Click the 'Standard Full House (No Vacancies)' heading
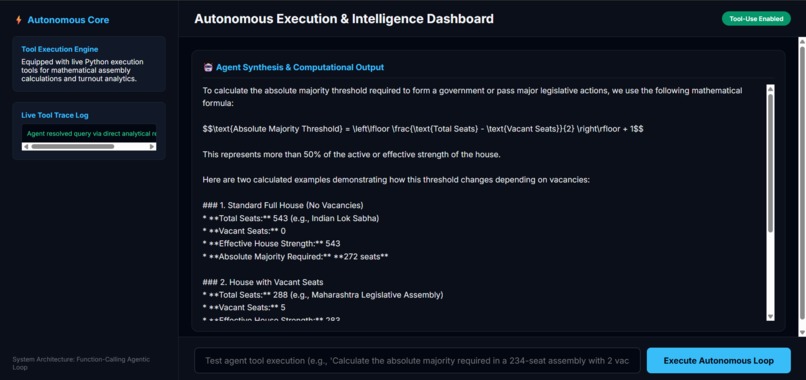Viewport: 806px width, 380px height. (x=283, y=205)
